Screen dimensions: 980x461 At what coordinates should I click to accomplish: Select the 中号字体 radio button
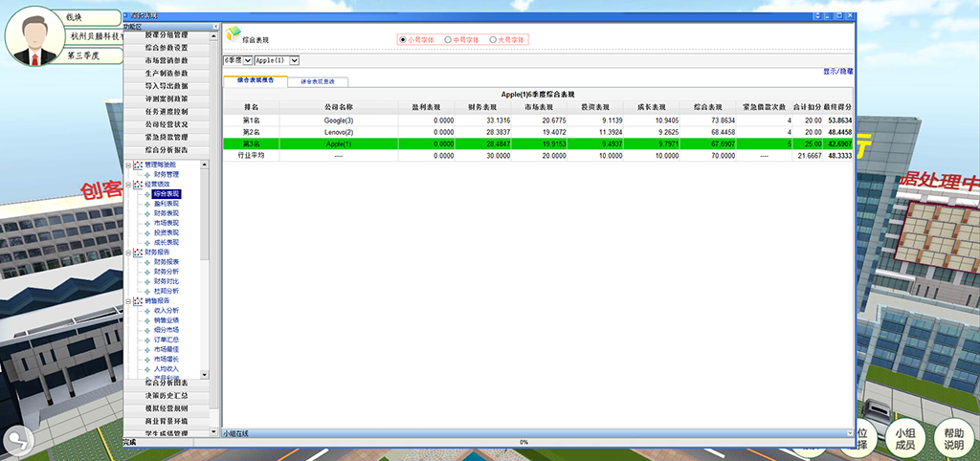click(448, 40)
